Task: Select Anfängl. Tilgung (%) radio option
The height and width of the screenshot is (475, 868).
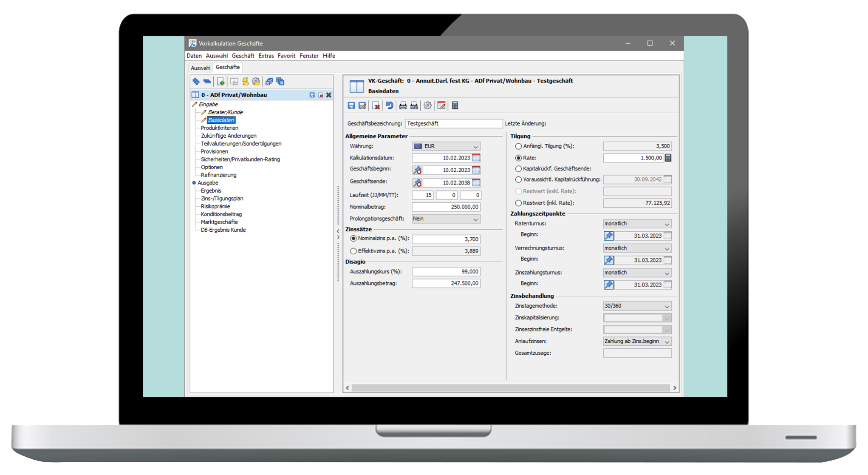Action: point(518,146)
